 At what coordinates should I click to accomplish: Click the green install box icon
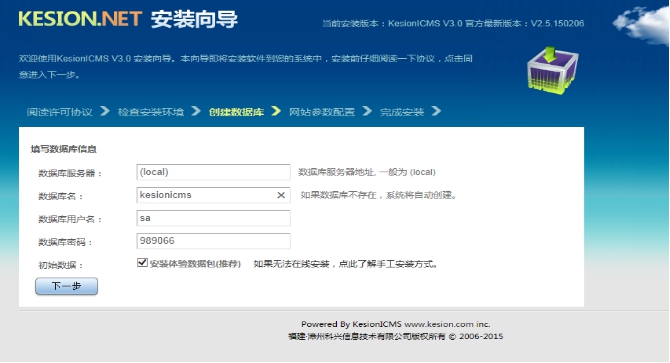[552, 70]
